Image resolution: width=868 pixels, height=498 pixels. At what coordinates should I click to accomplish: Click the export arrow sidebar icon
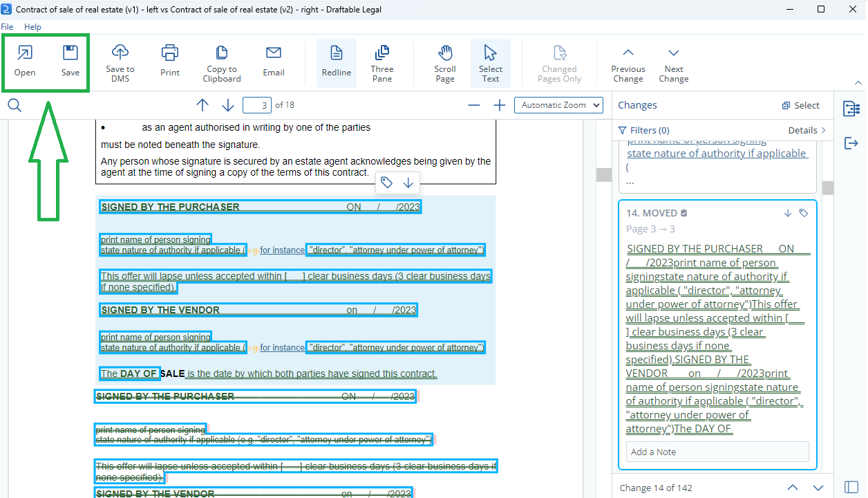851,143
